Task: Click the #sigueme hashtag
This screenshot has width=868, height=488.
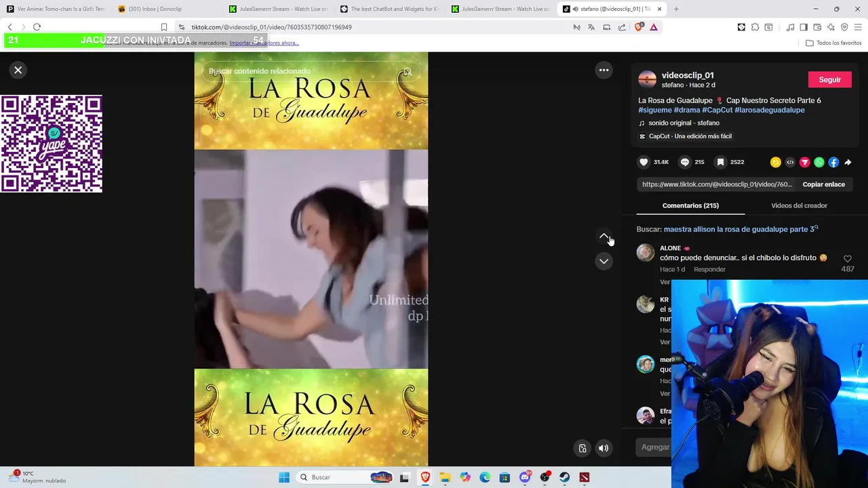Action: [655, 110]
